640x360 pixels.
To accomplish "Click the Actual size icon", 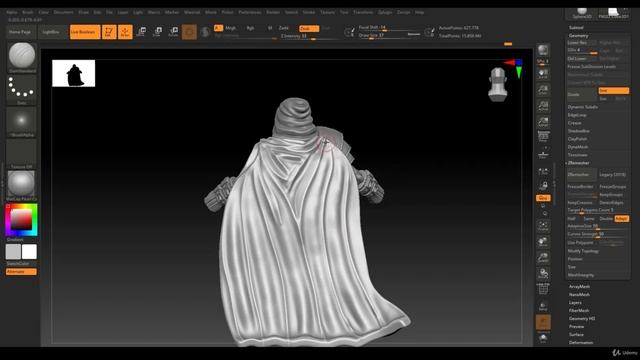I will coord(543,106).
